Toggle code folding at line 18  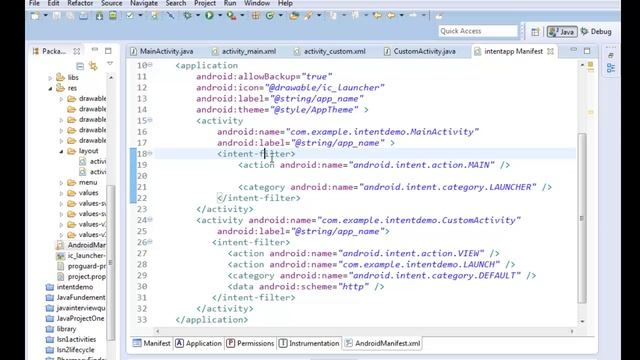(x=150, y=153)
